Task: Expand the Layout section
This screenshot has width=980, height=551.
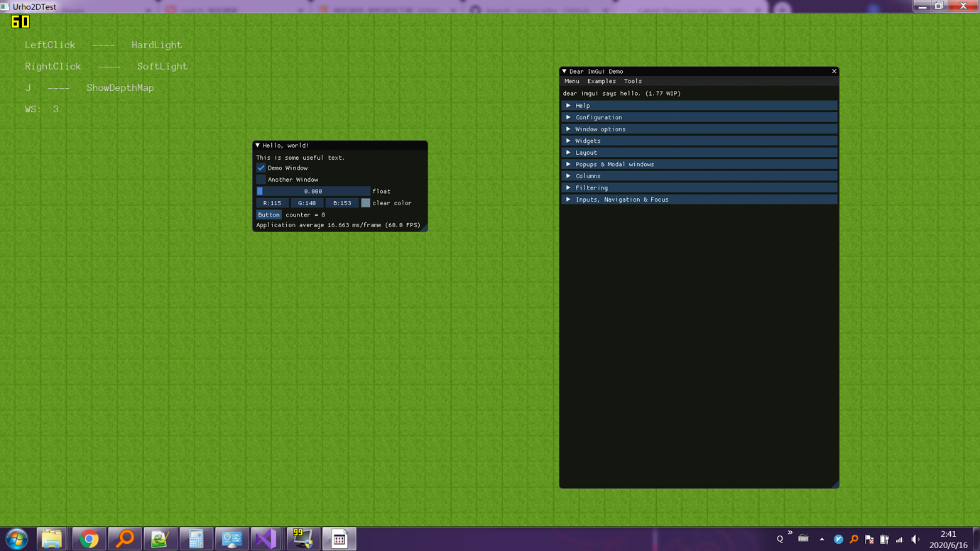Action: [699, 153]
